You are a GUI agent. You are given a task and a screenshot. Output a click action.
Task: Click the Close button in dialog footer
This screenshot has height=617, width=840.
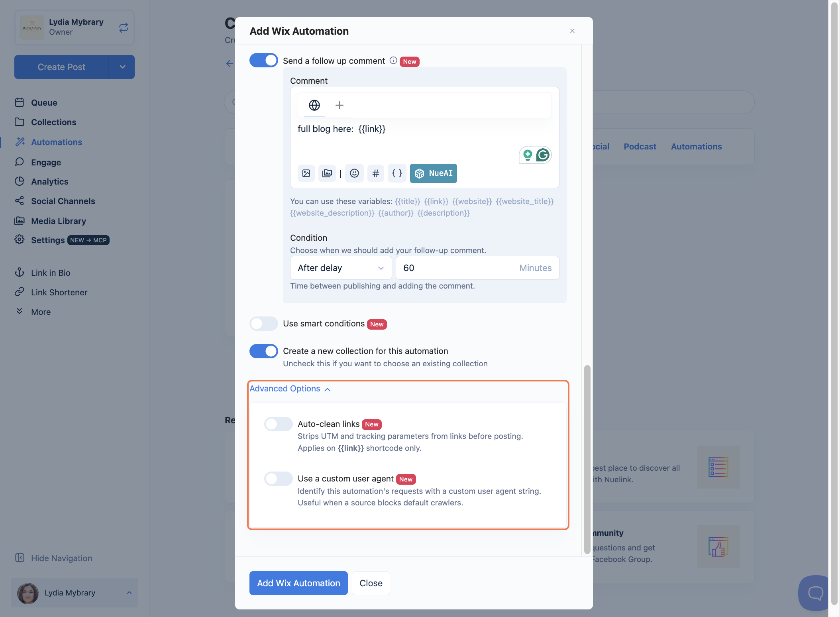[x=371, y=583]
